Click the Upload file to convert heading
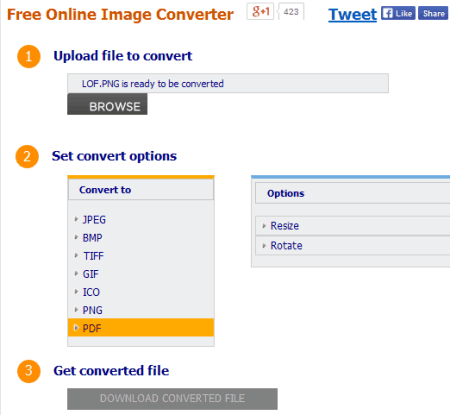The width and height of the screenshot is (450, 415). point(123,56)
